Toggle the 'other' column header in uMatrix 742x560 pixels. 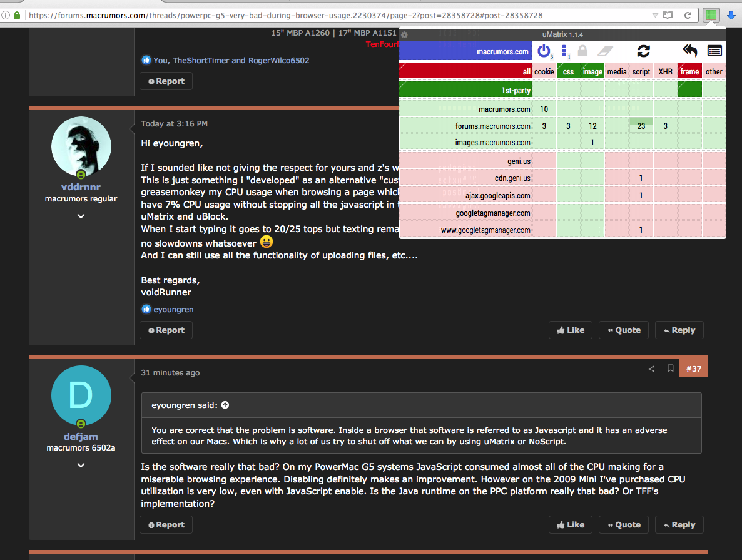[x=714, y=71]
